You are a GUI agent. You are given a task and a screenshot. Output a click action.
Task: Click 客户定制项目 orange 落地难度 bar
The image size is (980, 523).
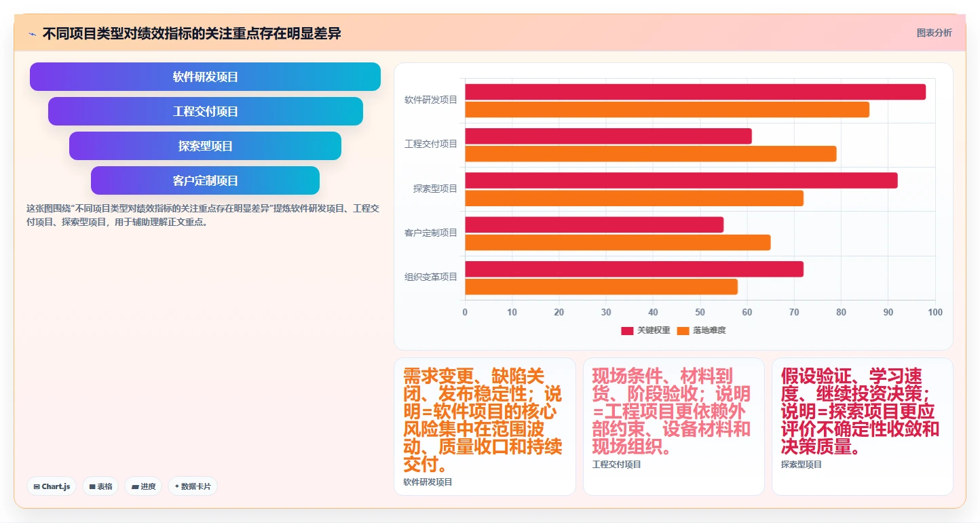(x=618, y=242)
